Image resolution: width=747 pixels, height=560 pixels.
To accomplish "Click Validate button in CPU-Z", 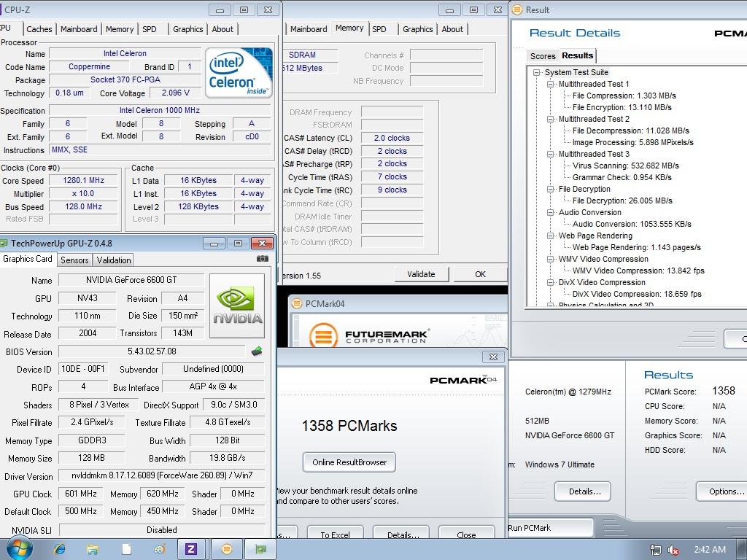I will (x=421, y=274).
